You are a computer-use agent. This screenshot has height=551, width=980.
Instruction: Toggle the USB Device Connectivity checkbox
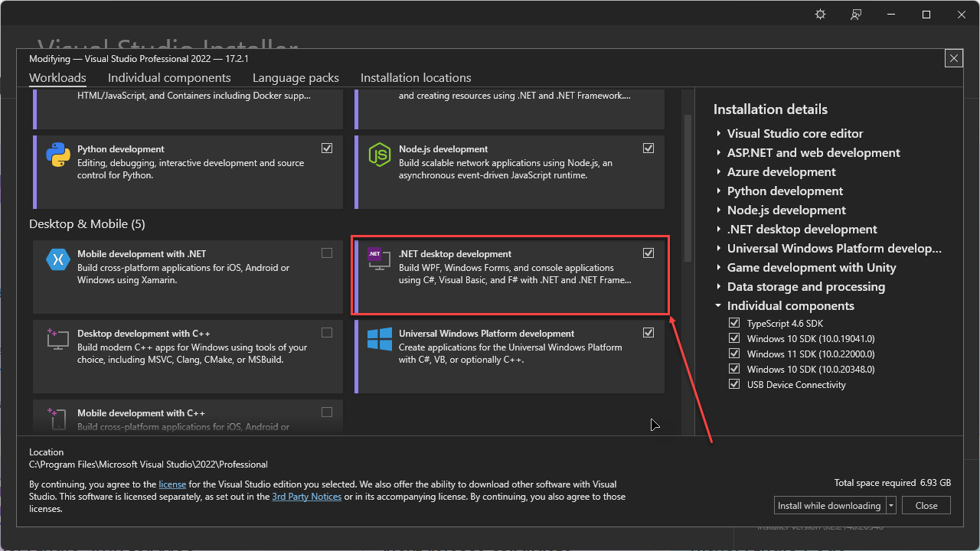click(735, 385)
